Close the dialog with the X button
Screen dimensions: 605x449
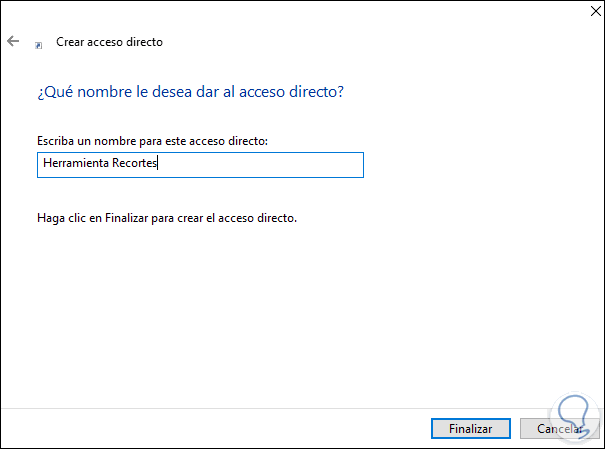pyautogui.click(x=582, y=13)
